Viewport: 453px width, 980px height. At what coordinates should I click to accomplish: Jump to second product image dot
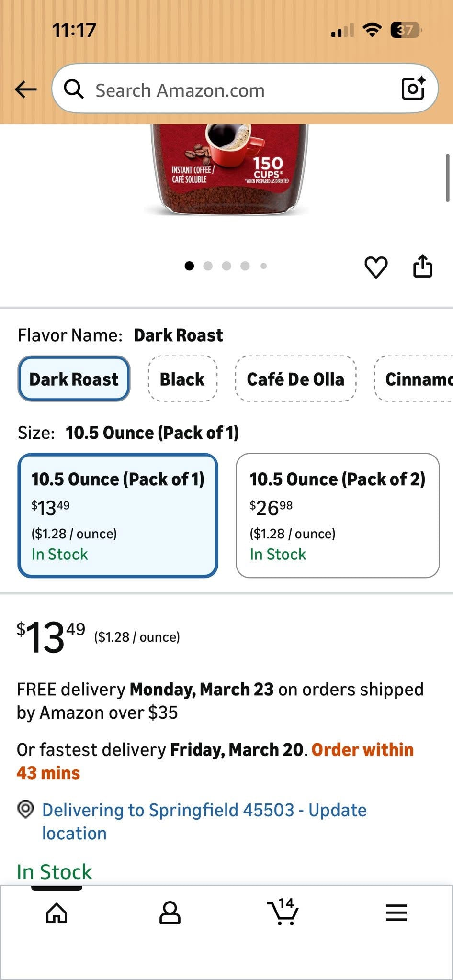208,266
